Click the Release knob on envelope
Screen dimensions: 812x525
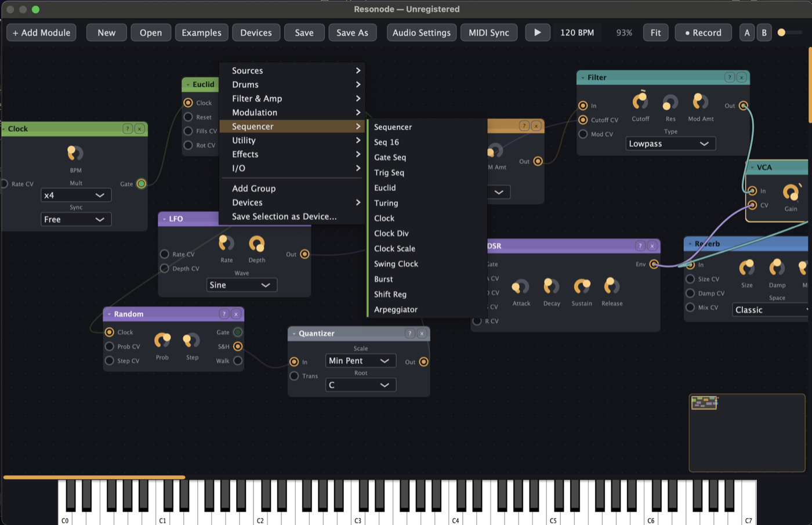tap(612, 286)
